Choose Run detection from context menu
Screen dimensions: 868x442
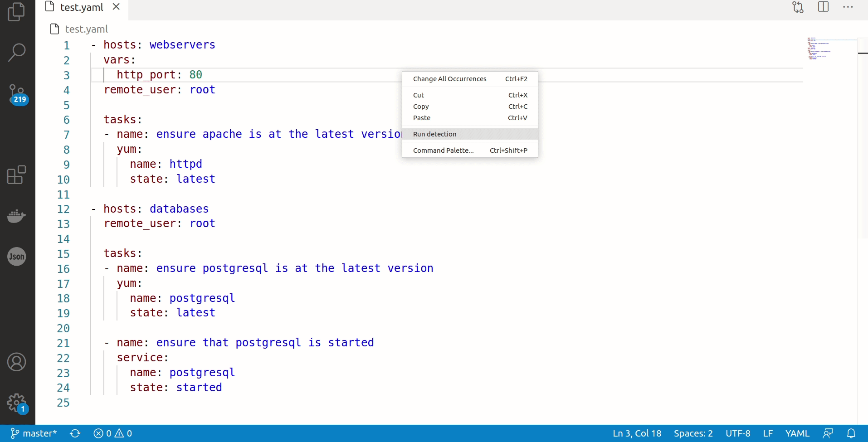tap(470, 134)
